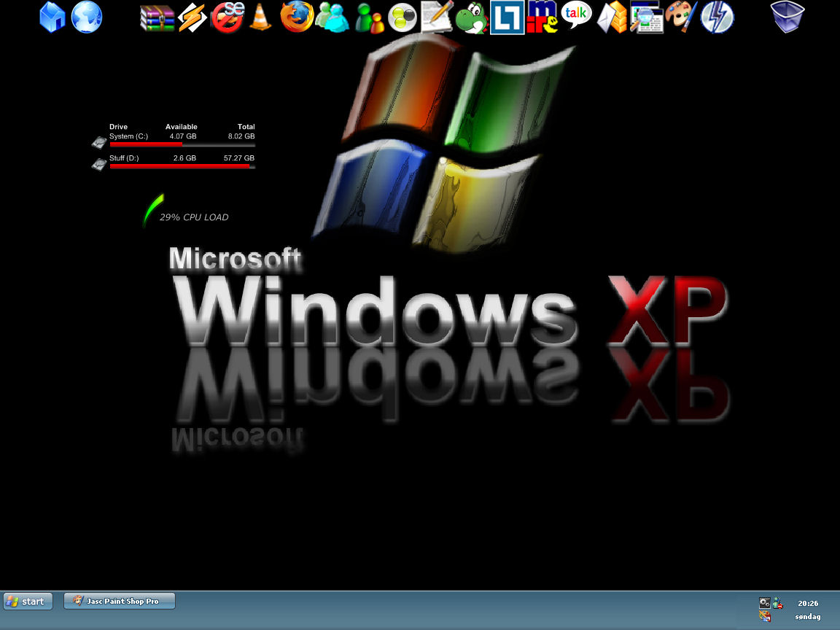Screen dimensions: 840x630
Task: Click the 20:26 taskbar clock
Action: click(x=808, y=603)
